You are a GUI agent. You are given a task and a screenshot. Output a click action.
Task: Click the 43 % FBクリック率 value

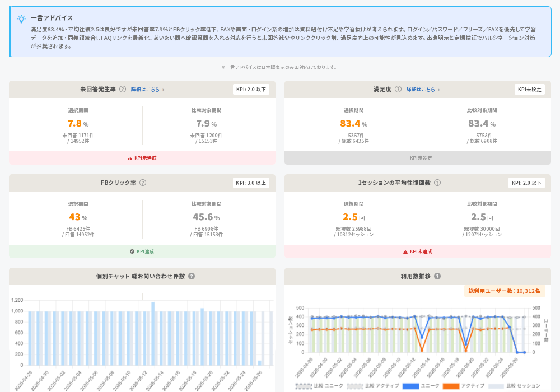point(78,217)
